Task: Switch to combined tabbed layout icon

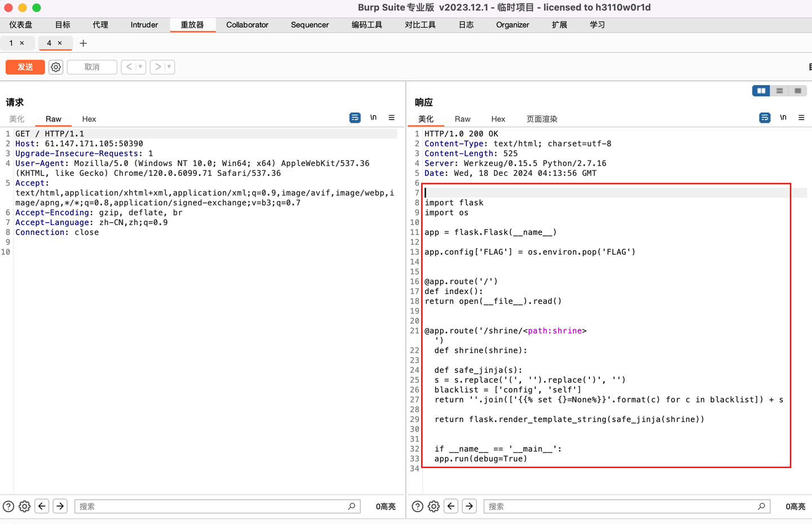Action: pyautogui.click(x=798, y=91)
